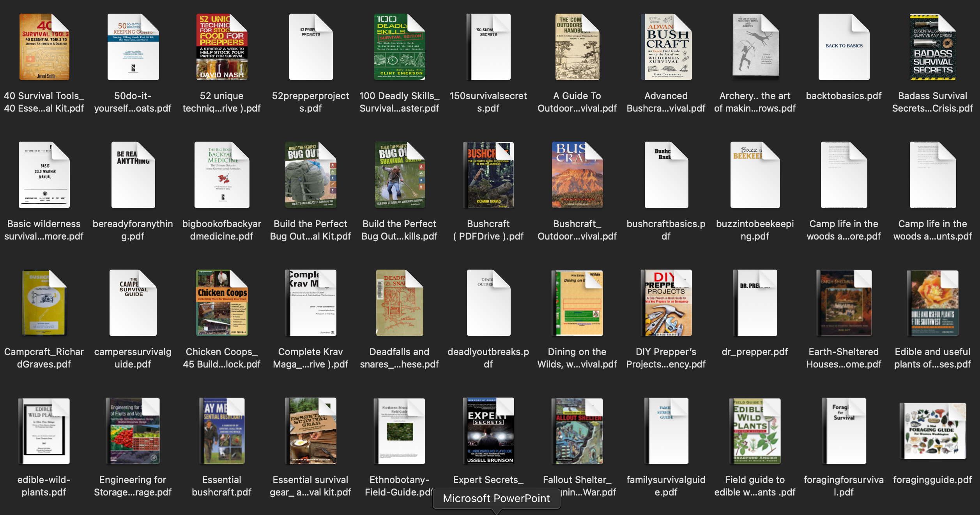Select Camp life in the woods 'a...ore.pdf' icon
Viewport: 980px width, 515px height.
click(844, 175)
